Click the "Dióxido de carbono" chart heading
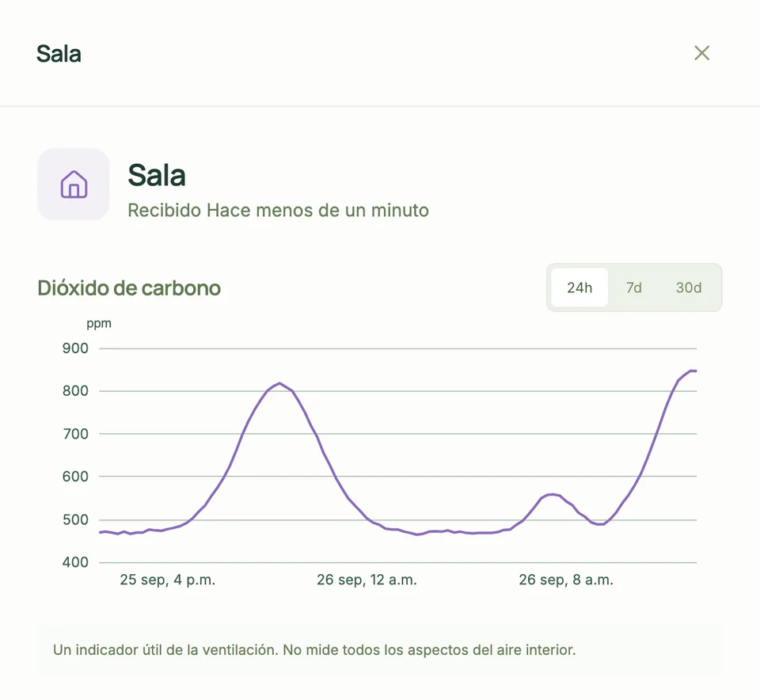The image size is (760, 700). click(129, 288)
